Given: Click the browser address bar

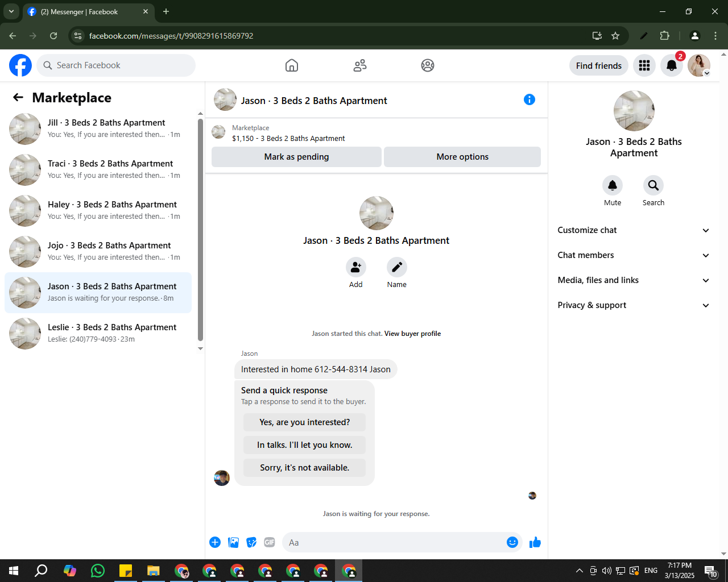Looking at the screenshot, I should click(x=336, y=36).
